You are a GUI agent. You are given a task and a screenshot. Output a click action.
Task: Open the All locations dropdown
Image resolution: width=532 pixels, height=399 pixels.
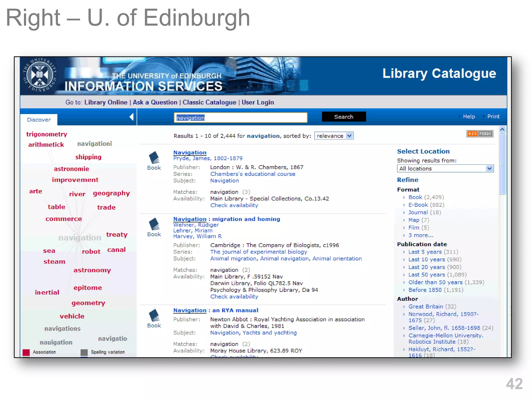pos(445,169)
